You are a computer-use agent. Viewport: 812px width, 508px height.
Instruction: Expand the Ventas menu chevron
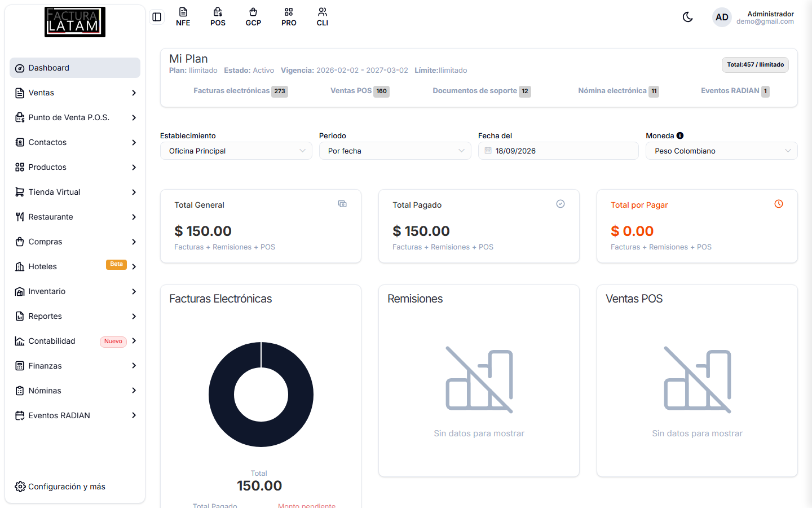pos(134,93)
